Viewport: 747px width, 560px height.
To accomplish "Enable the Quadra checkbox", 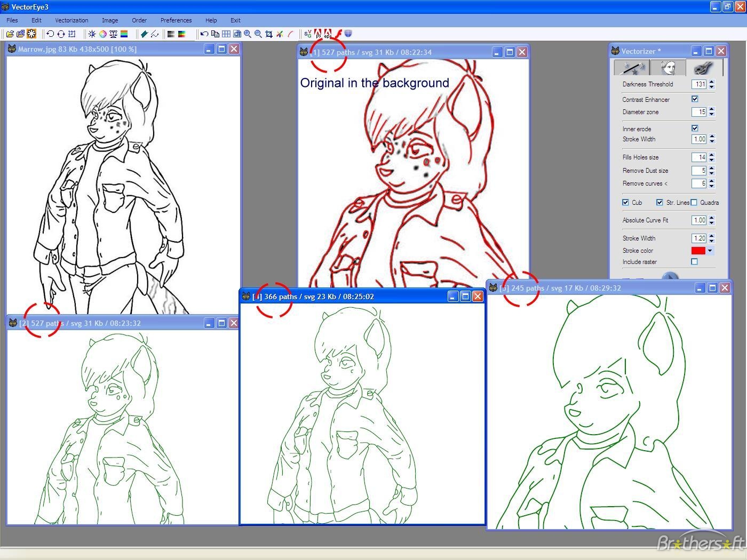I will [x=694, y=203].
